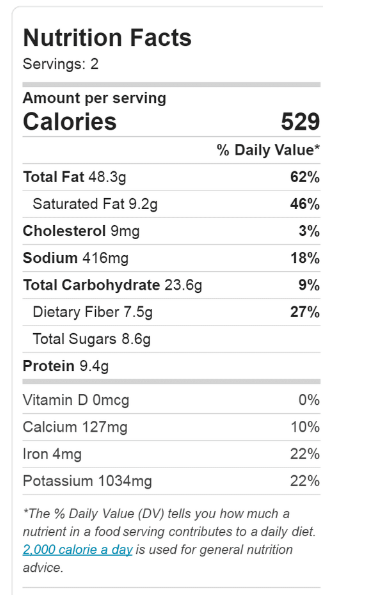Image resolution: width=383 pixels, height=595 pixels.
Task: Select the Total Carbohydrate 23.6g row
Action: click(172, 285)
